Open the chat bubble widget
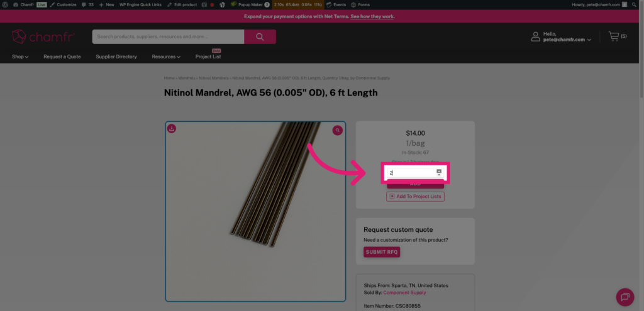Viewport: 644px width, 311px height. tap(625, 296)
